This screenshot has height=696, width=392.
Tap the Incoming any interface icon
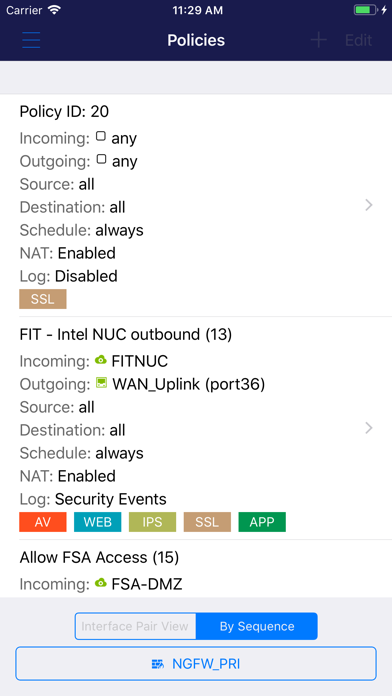(x=101, y=136)
